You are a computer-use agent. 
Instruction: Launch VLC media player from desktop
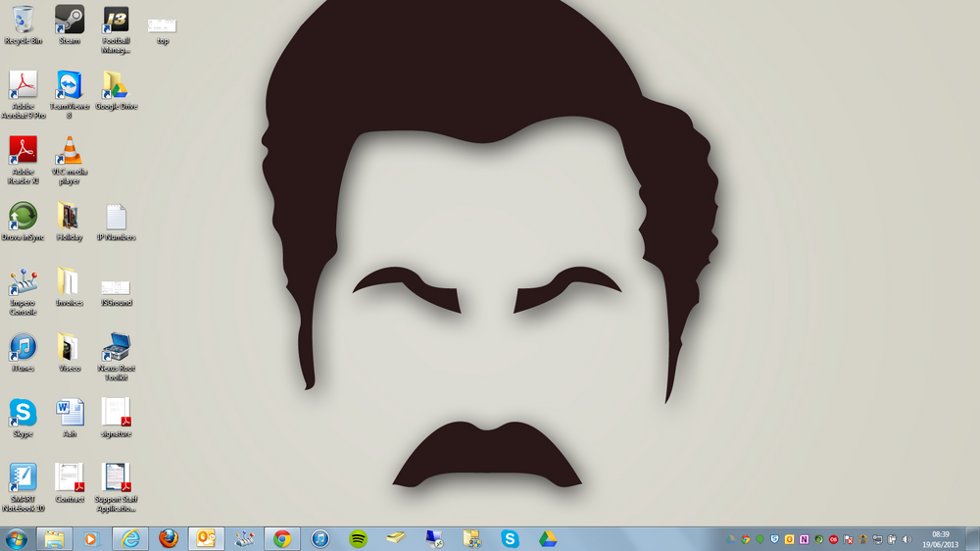70,160
